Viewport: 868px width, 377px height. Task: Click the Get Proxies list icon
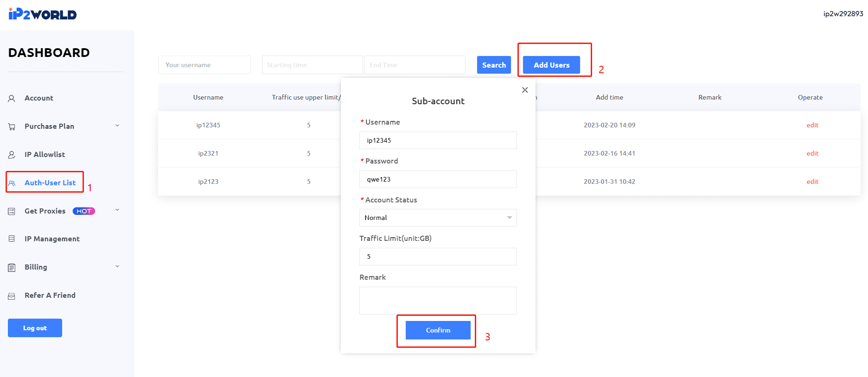12,211
